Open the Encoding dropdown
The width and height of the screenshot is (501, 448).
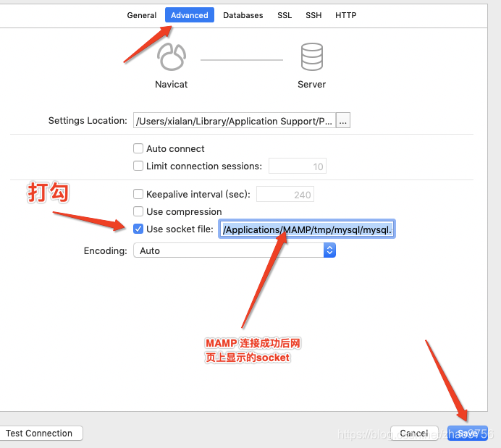click(235, 250)
